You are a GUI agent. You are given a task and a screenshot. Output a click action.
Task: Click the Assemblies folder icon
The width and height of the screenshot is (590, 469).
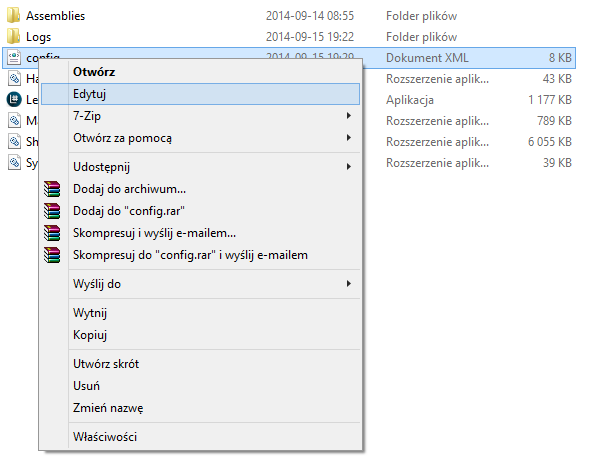coord(14,15)
